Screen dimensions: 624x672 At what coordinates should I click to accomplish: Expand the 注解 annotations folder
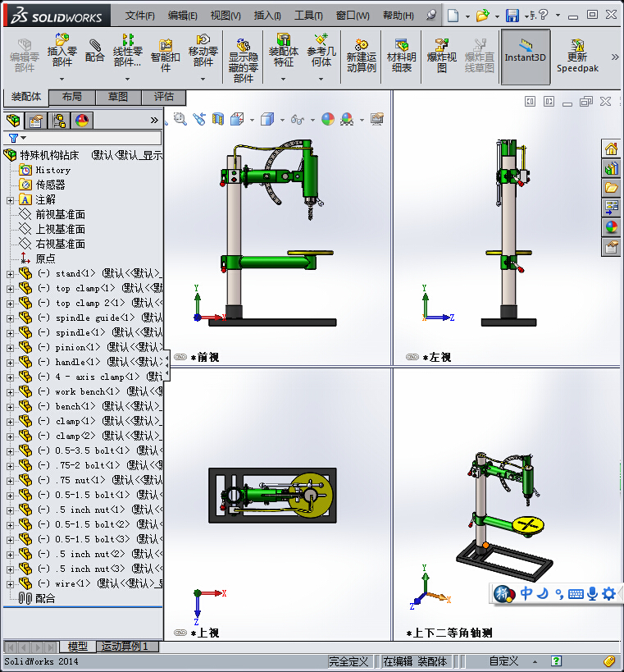tap(10, 200)
